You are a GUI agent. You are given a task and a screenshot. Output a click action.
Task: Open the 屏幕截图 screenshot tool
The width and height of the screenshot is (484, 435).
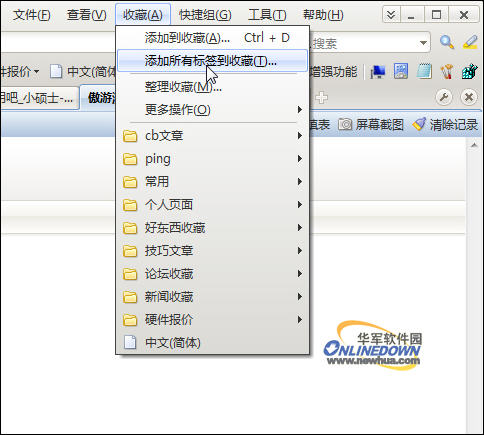coord(371,125)
